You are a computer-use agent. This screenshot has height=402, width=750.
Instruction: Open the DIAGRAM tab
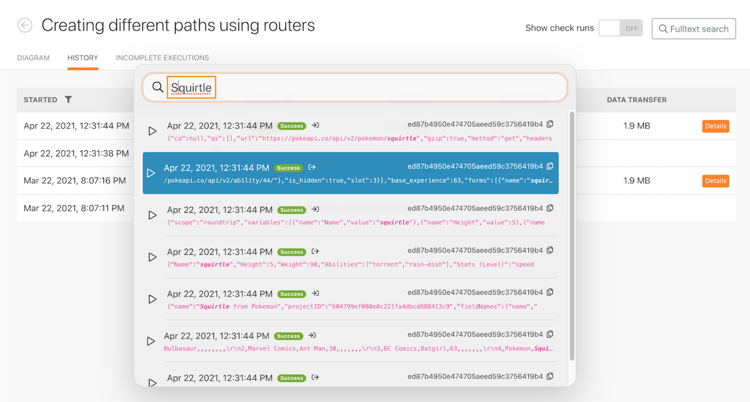33,58
